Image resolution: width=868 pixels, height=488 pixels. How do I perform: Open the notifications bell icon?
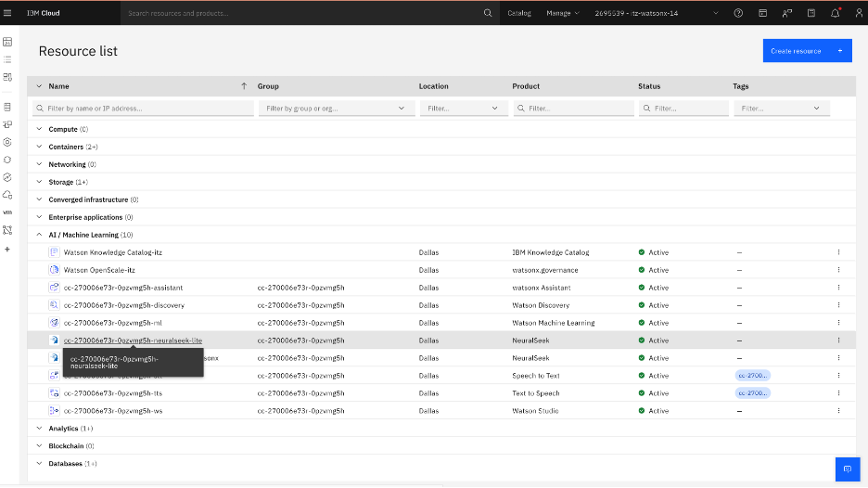(x=836, y=13)
